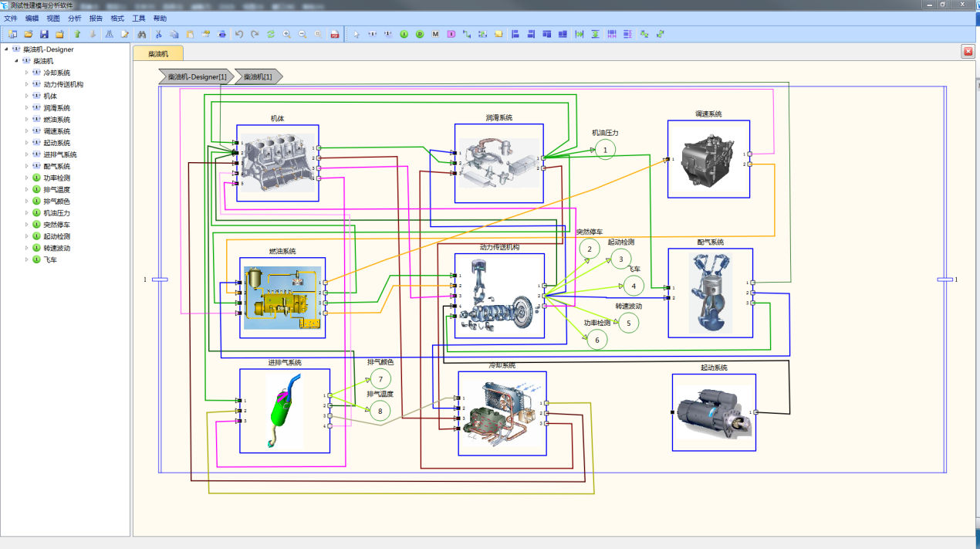This screenshot has height=549, width=980.
Task: Switch to the 柴油机 tab
Action: tap(158, 53)
